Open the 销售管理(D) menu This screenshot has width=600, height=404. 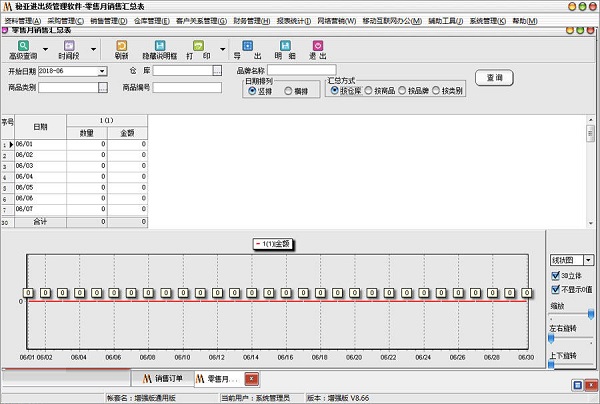click(x=109, y=21)
